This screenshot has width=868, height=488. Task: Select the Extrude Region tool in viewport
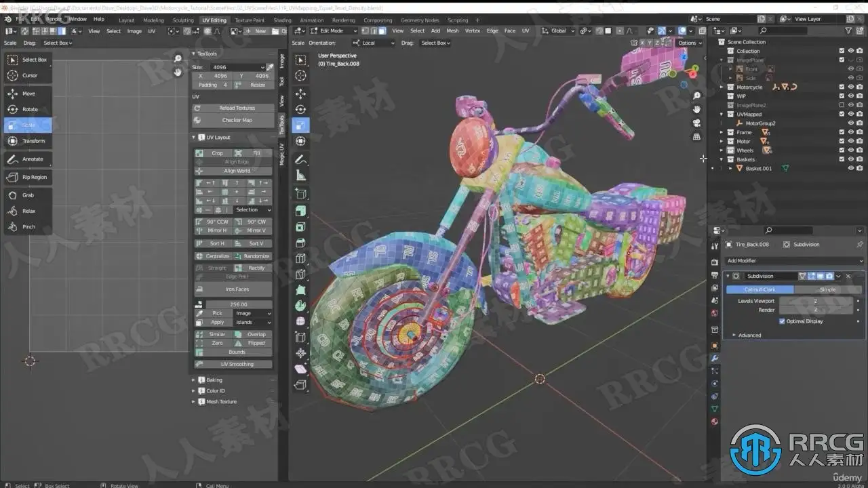pyautogui.click(x=301, y=210)
